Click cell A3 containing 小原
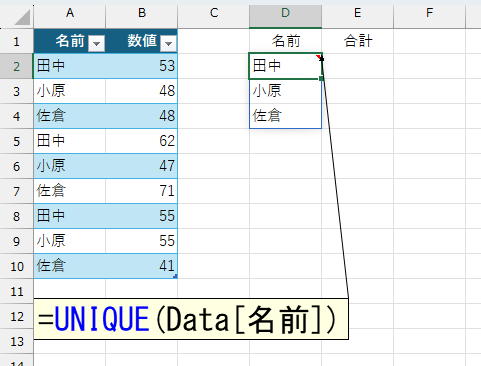The height and width of the screenshot is (366, 481). tap(70, 91)
